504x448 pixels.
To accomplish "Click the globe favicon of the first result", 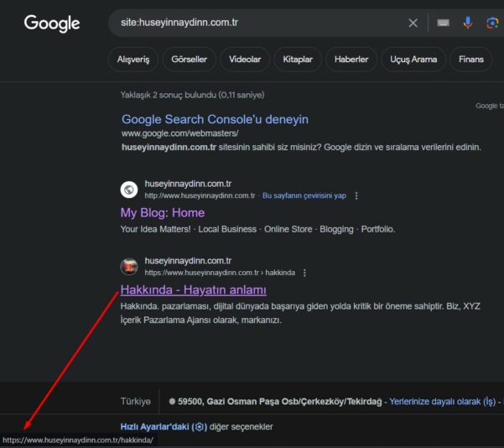I will [x=128, y=190].
